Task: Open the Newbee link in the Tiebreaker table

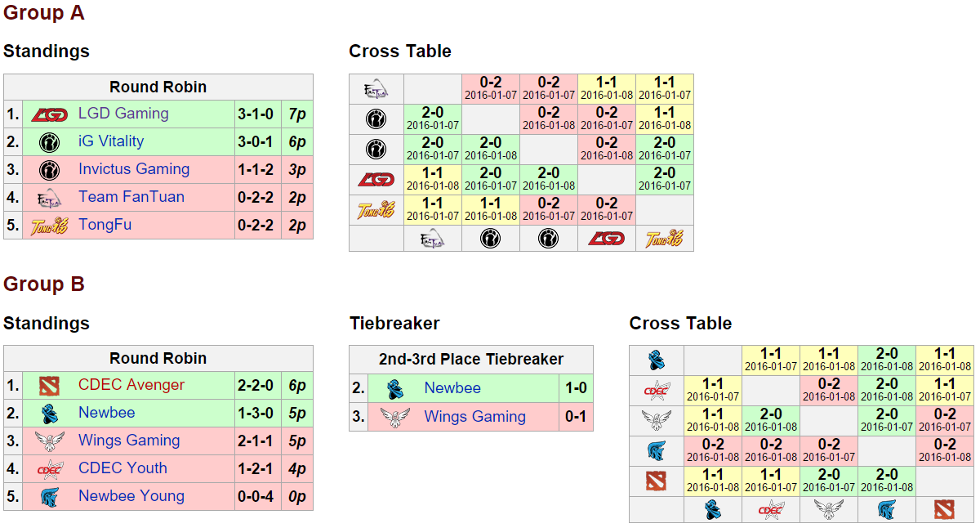Action: tap(452, 388)
